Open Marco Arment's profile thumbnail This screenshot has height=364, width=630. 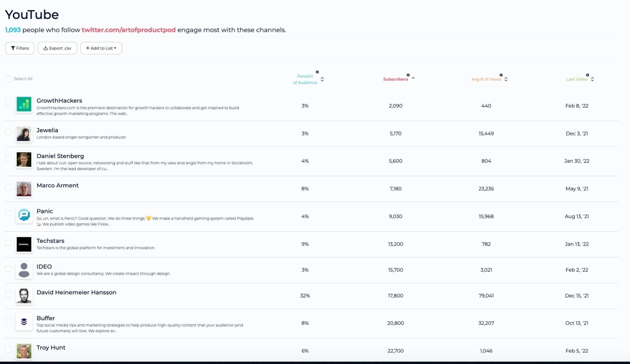click(x=24, y=189)
